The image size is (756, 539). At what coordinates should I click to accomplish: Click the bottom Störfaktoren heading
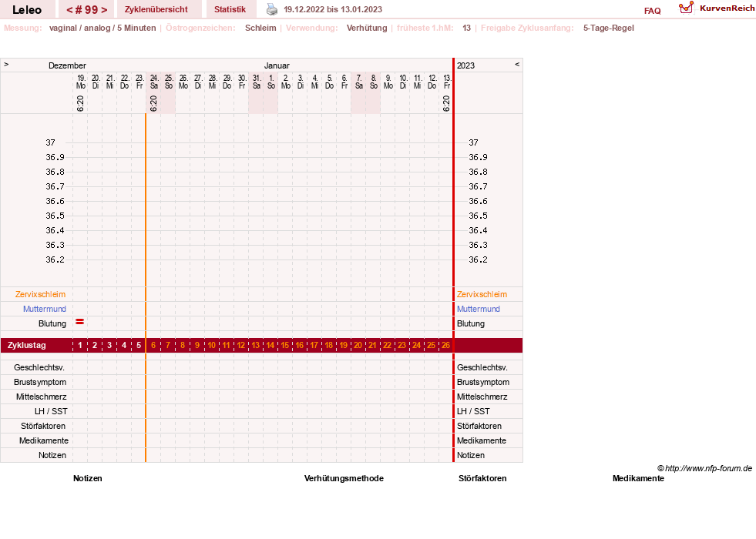482,478
